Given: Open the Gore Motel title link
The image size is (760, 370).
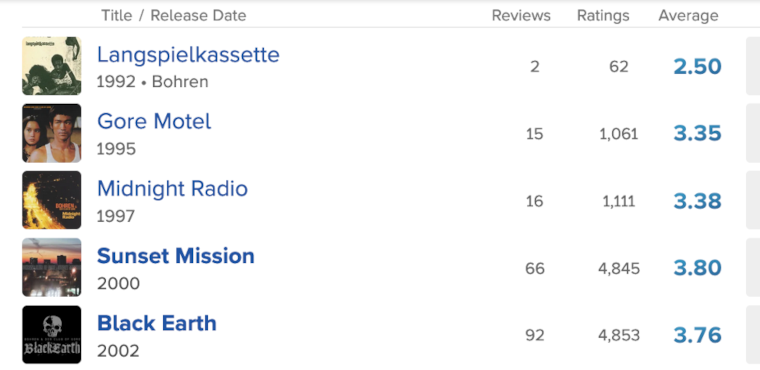Looking at the screenshot, I should [x=154, y=121].
